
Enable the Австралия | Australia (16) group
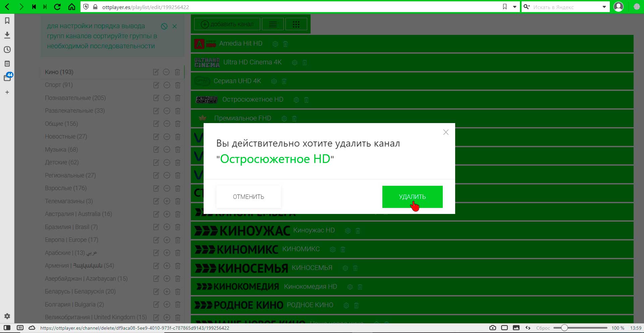[167, 214]
